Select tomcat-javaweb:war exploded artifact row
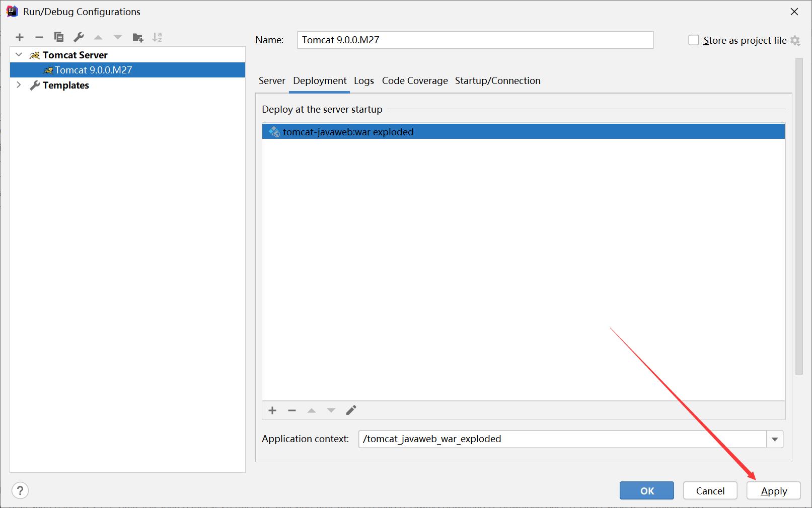Screen dimensions: 812x508 [524, 132]
